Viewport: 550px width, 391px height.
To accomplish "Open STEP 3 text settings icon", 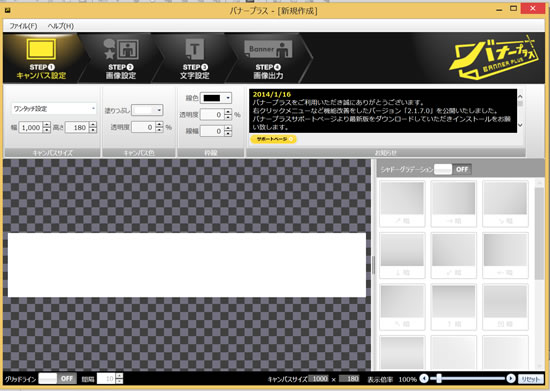I will tap(194, 49).
